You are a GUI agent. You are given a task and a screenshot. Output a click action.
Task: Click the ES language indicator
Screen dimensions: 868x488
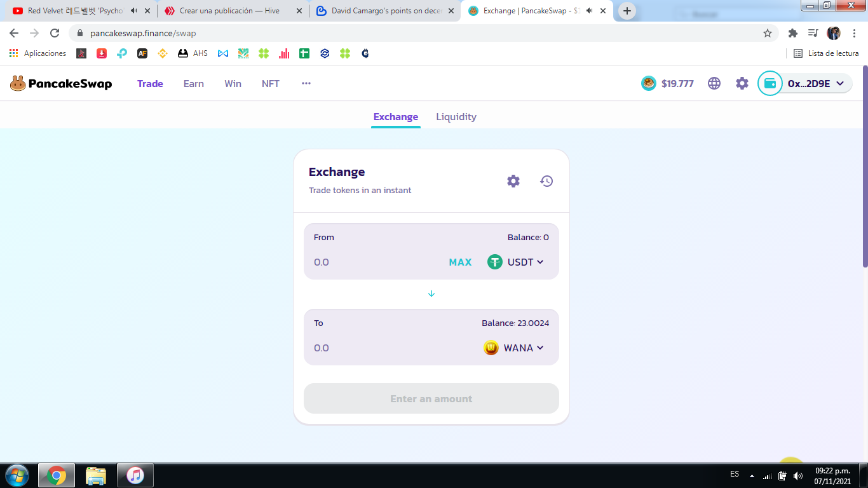tap(735, 474)
